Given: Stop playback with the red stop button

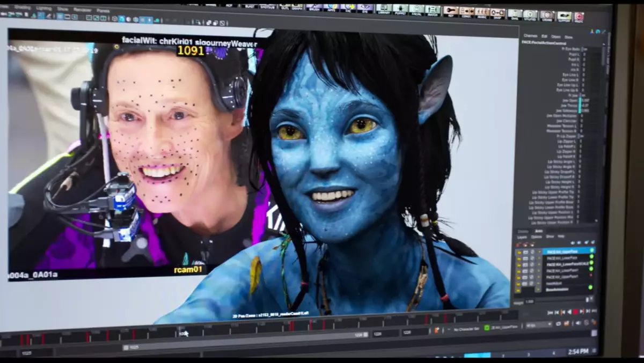Looking at the screenshot, I should click(575, 312).
